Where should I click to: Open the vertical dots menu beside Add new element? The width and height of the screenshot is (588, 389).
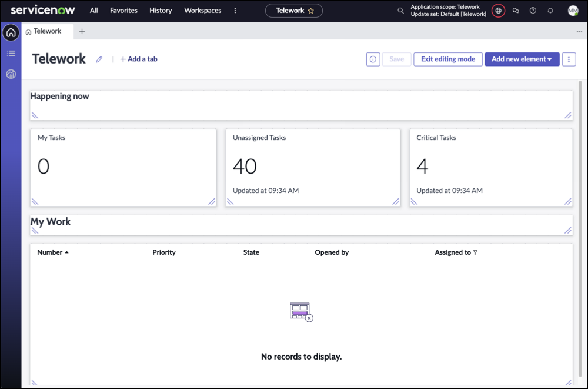pos(569,59)
